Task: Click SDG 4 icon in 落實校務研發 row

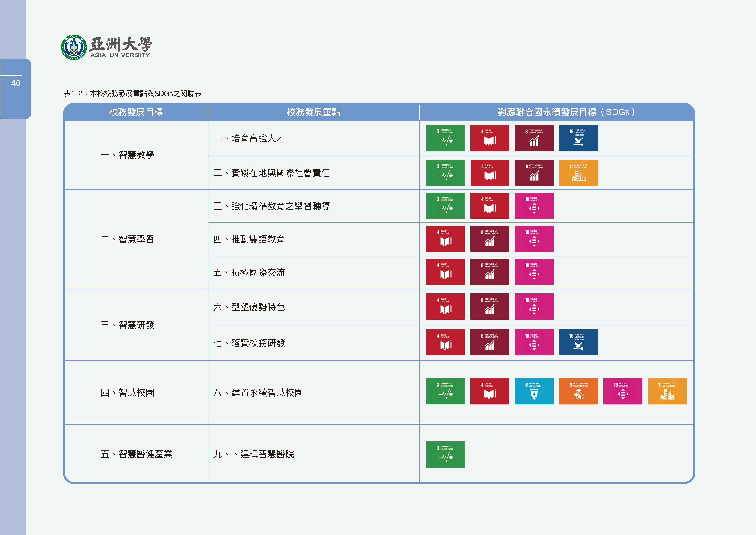Action: pyautogui.click(x=445, y=342)
